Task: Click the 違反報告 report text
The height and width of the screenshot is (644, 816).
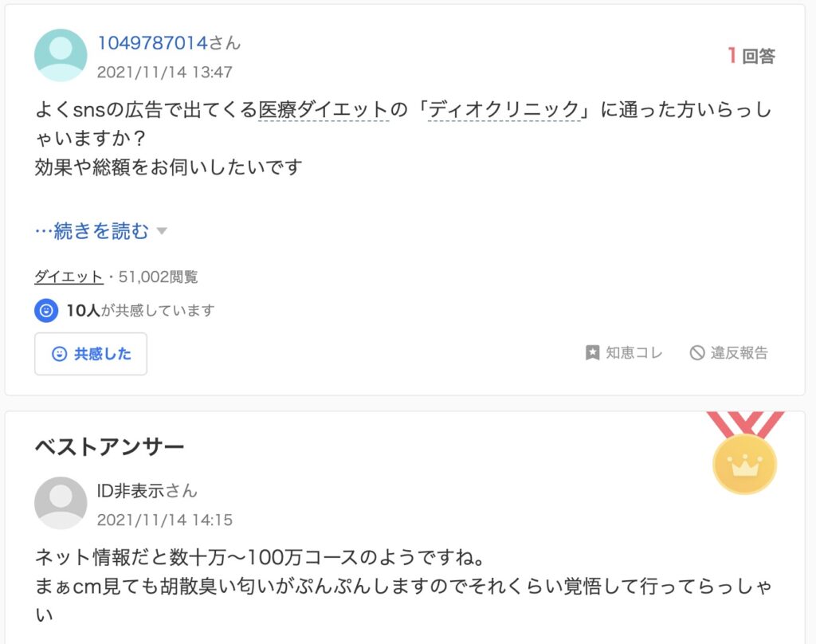Action: pos(739,353)
